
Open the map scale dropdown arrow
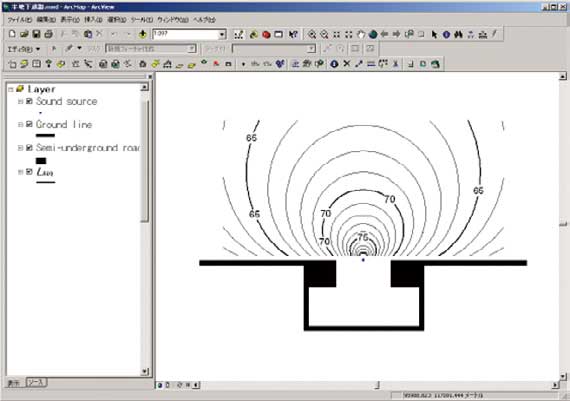click(222, 35)
